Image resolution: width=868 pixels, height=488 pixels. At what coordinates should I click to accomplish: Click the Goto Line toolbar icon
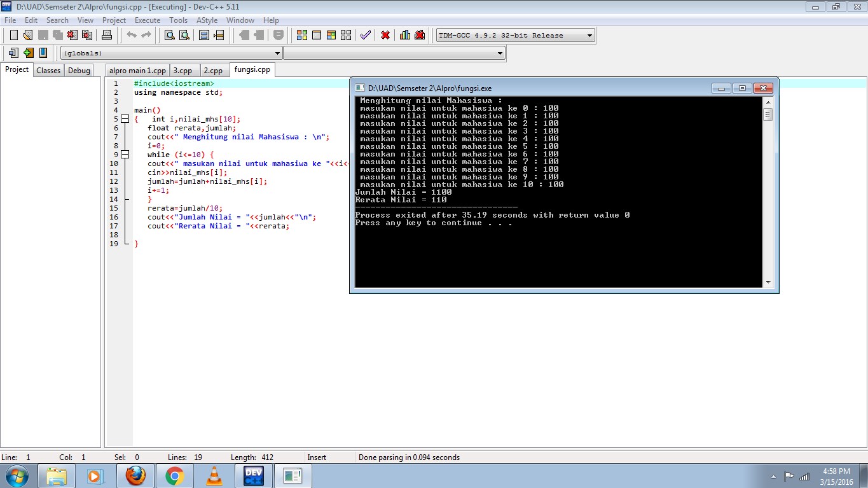[x=219, y=35]
